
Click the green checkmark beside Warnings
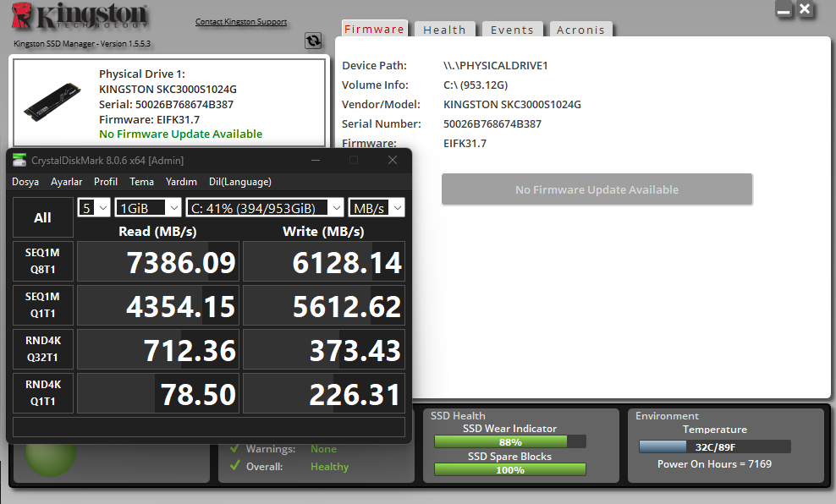point(234,448)
